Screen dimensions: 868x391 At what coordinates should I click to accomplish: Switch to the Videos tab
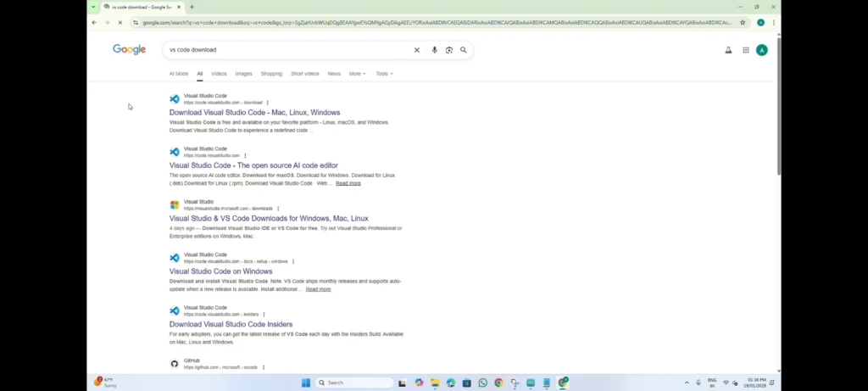pos(219,74)
